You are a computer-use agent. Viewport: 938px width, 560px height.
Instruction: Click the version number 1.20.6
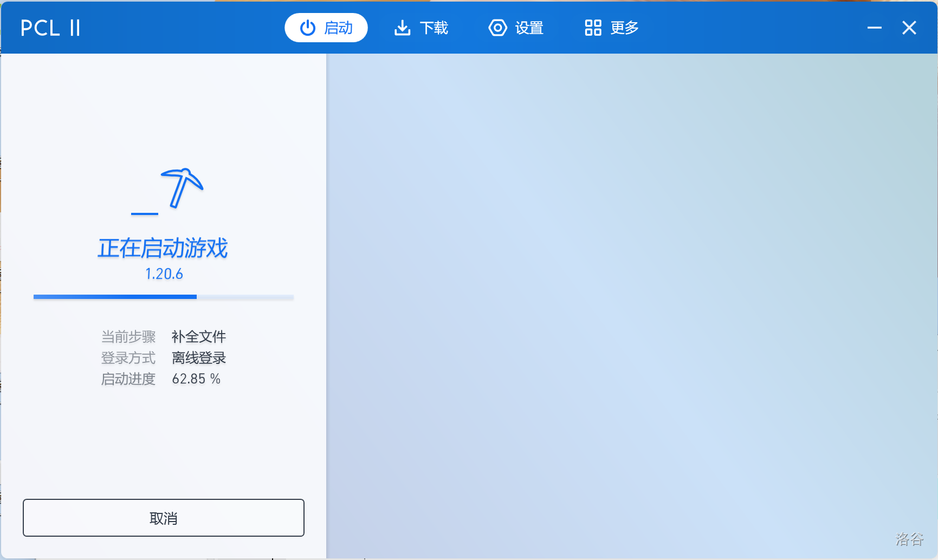[x=164, y=274]
